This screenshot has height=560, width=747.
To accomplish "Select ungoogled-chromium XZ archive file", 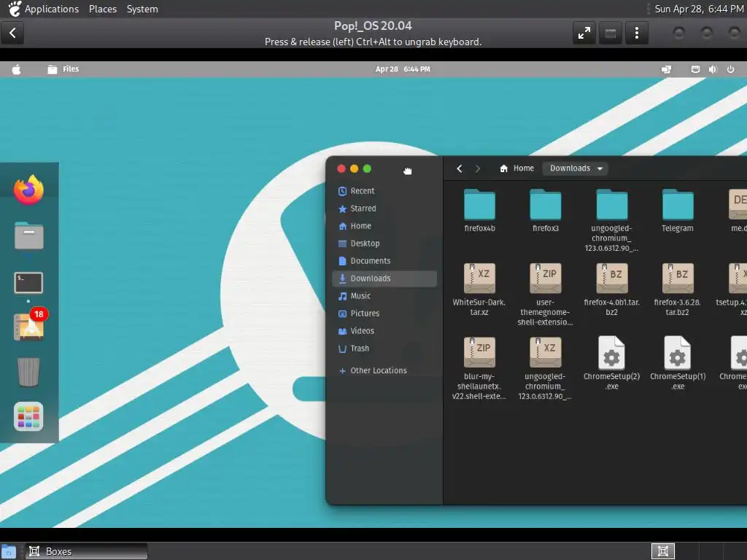I will coord(546,368).
